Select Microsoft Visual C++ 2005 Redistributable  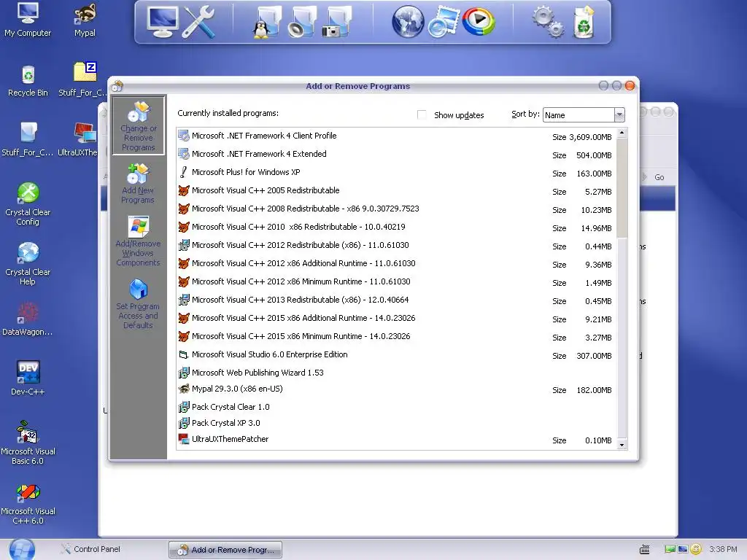pyautogui.click(x=396, y=190)
